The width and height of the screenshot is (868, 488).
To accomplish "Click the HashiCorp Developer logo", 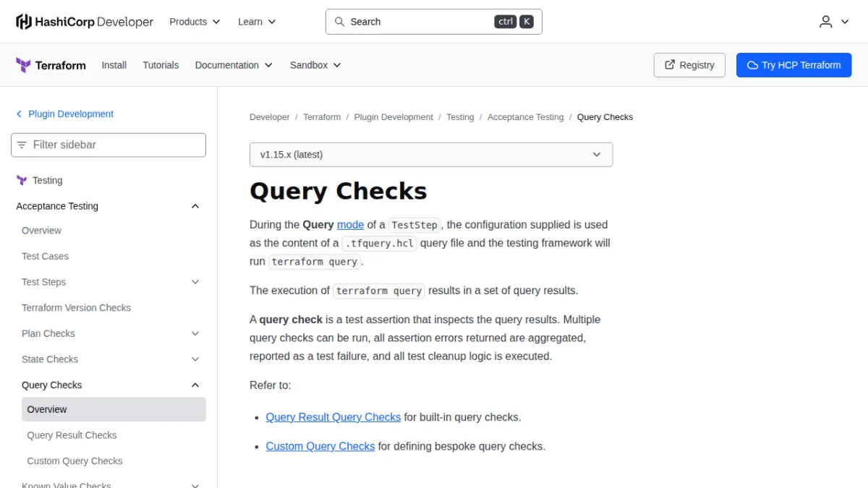I will point(85,22).
